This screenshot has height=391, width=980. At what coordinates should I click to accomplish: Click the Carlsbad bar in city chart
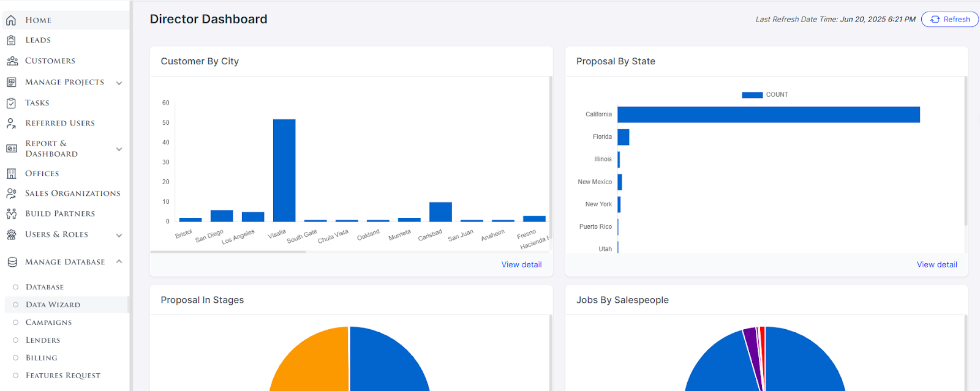440,212
